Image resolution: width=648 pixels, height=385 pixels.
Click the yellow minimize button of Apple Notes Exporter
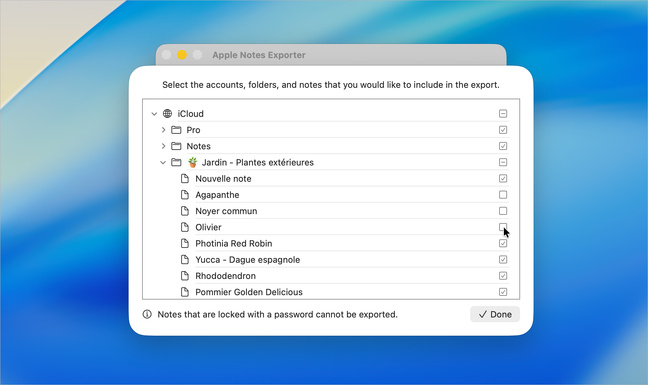[182, 55]
